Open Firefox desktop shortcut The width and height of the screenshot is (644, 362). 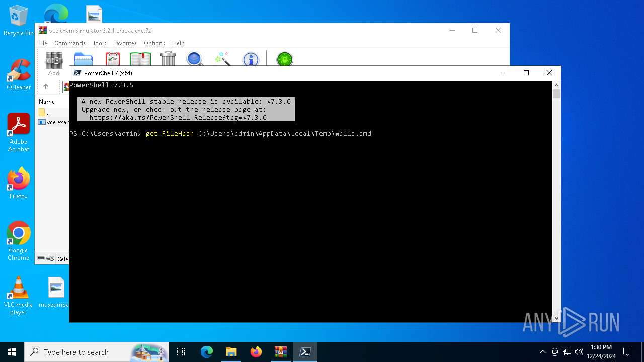point(19,184)
